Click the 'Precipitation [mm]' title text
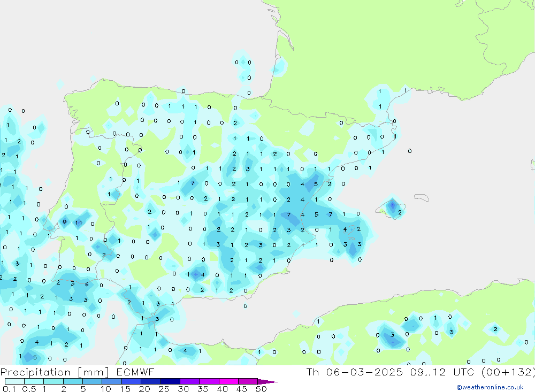This screenshot has width=535, height=392. pos(55,372)
